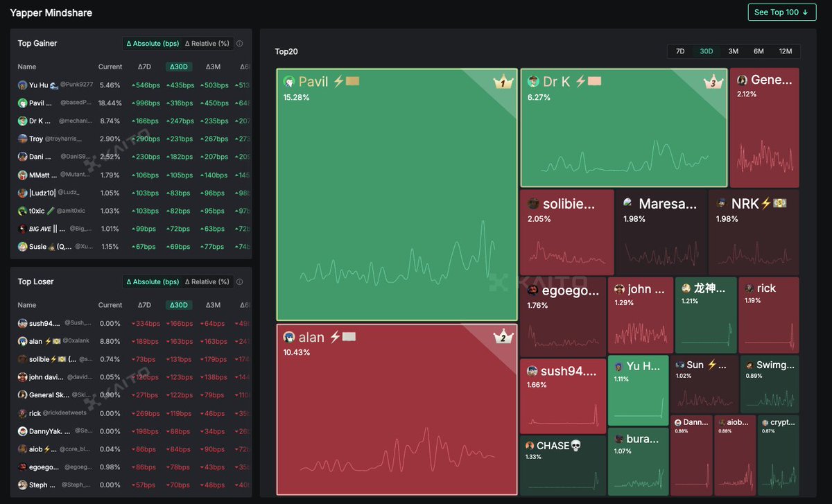The height and width of the screenshot is (504, 832).
Task: Open @Punk9277 handle in Top Gainer
Action: point(76,85)
